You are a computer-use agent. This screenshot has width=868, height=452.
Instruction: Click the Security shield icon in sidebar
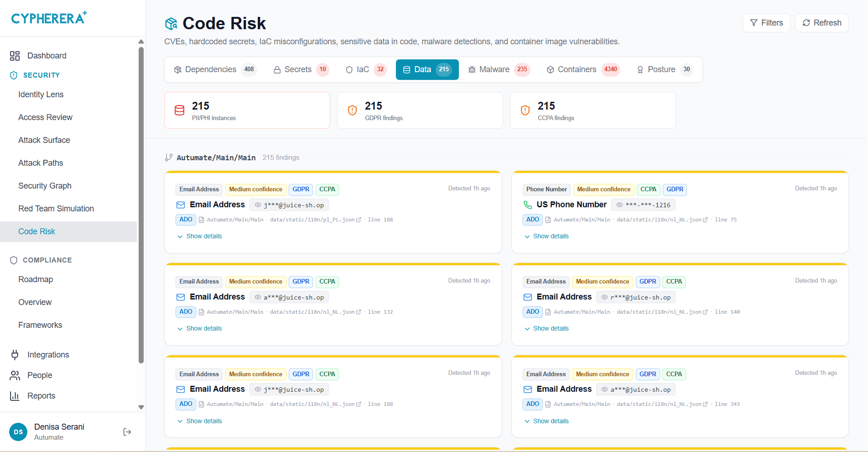pos(14,75)
